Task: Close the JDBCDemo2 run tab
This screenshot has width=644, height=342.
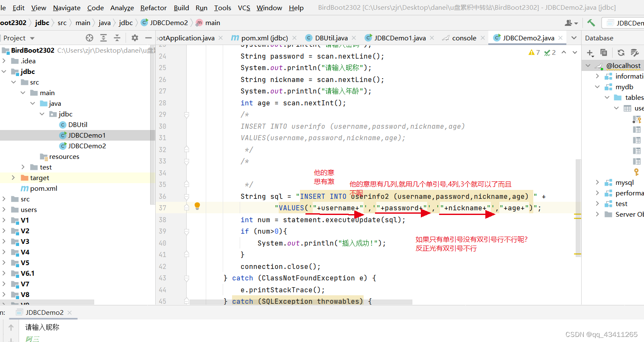Action: [x=70, y=312]
